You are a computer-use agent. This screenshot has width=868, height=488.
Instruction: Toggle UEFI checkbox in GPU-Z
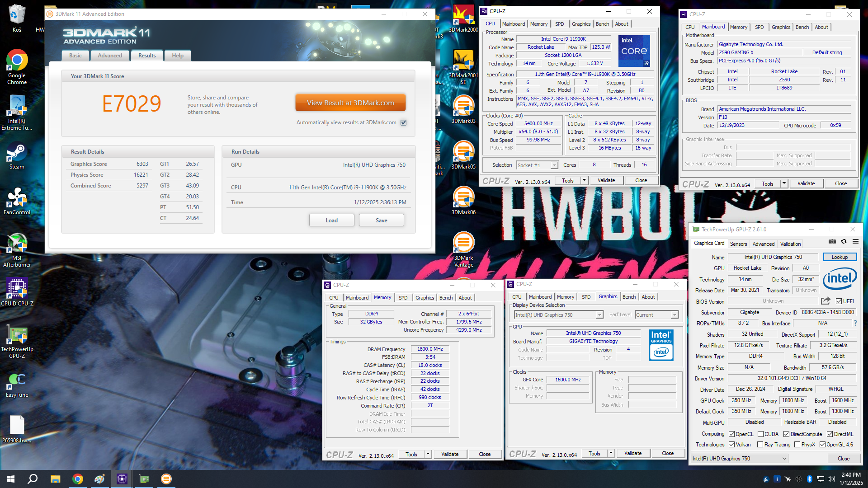point(839,301)
